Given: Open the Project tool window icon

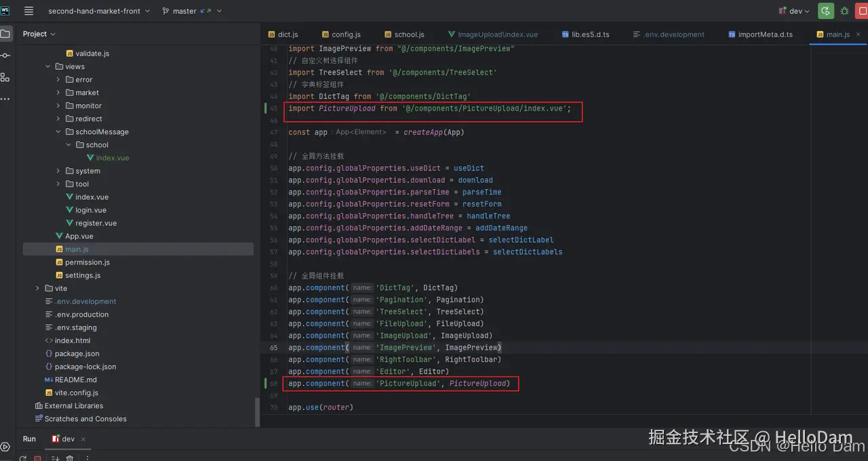Looking at the screenshot, I should pos(5,34).
